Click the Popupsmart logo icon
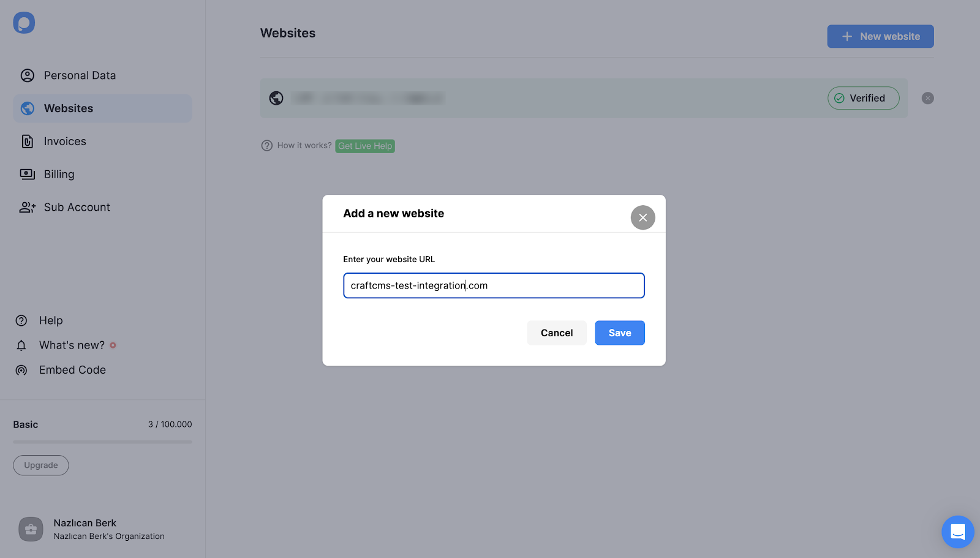Image resolution: width=980 pixels, height=558 pixels. point(24,23)
